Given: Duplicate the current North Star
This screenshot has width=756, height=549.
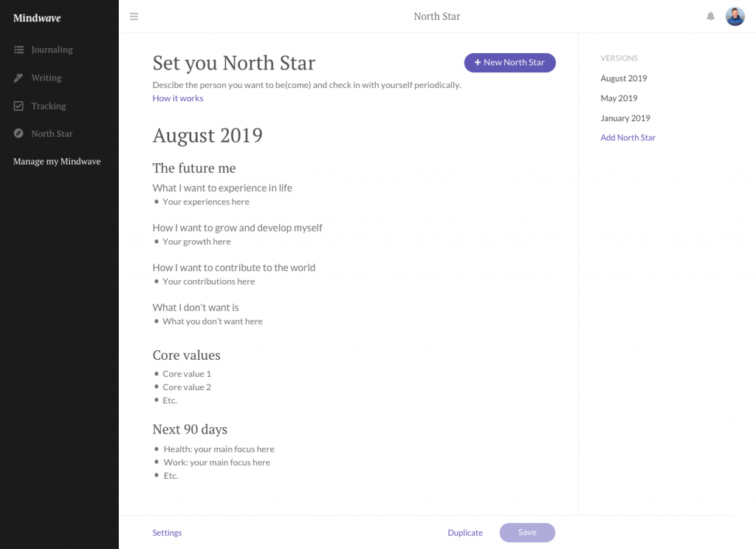Looking at the screenshot, I should 465,532.
